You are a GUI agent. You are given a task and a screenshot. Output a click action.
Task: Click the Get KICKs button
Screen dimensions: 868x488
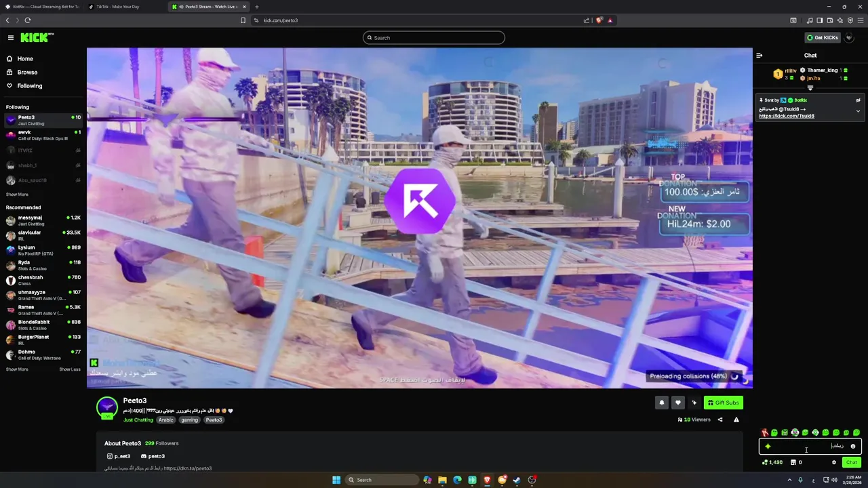[823, 38]
